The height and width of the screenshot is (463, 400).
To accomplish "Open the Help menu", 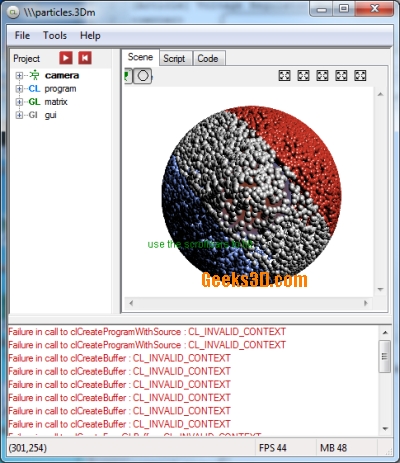I will 90,35.
